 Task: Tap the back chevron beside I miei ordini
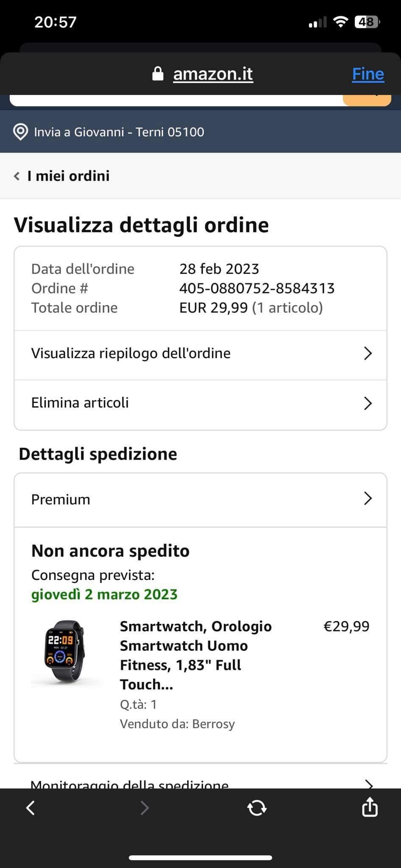17,176
